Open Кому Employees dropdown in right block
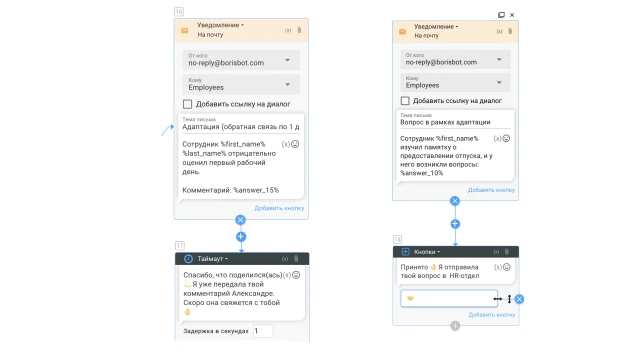The width and height of the screenshot is (640, 360). click(455, 82)
